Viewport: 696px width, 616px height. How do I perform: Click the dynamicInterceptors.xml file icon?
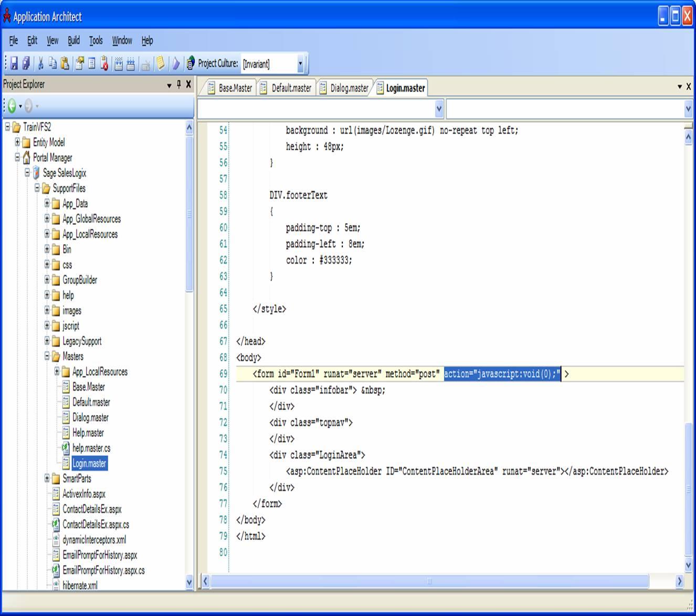click(56, 539)
